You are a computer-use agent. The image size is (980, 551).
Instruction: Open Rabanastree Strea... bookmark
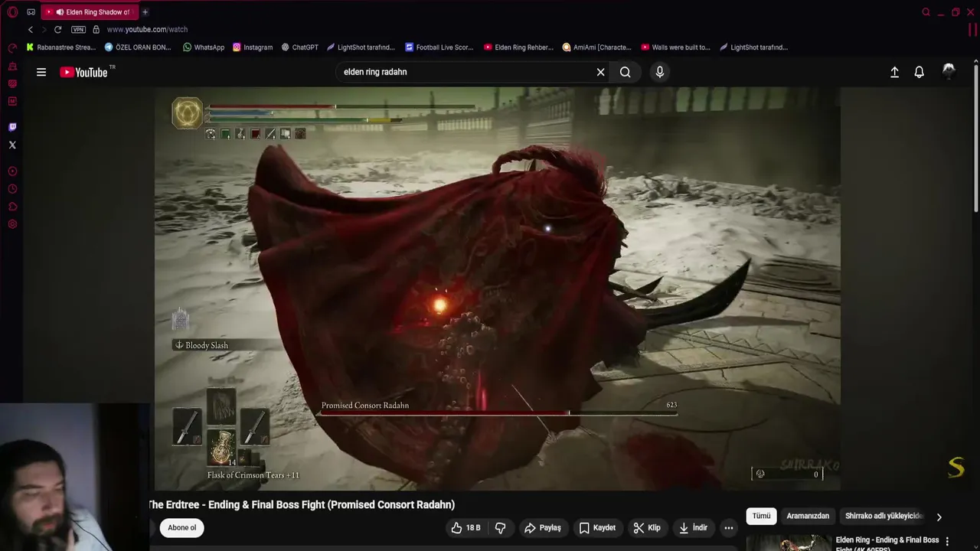tap(60, 47)
